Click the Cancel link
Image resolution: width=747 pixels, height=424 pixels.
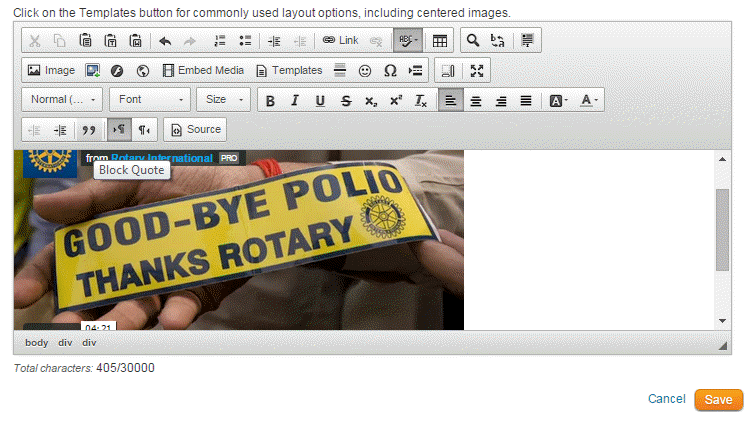[x=666, y=399]
